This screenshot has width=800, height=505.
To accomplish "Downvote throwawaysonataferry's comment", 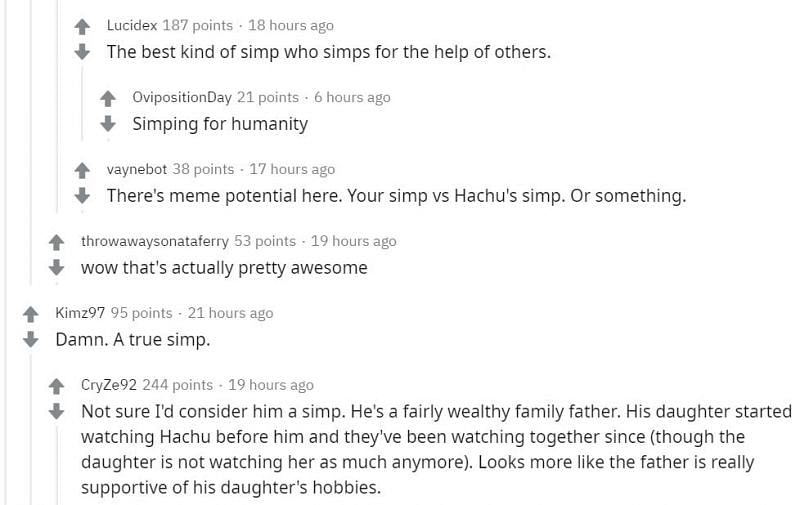I will pos(58,267).
